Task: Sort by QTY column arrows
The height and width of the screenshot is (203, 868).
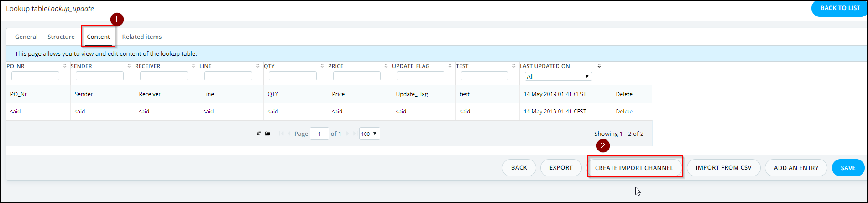Action: [322, 66]
